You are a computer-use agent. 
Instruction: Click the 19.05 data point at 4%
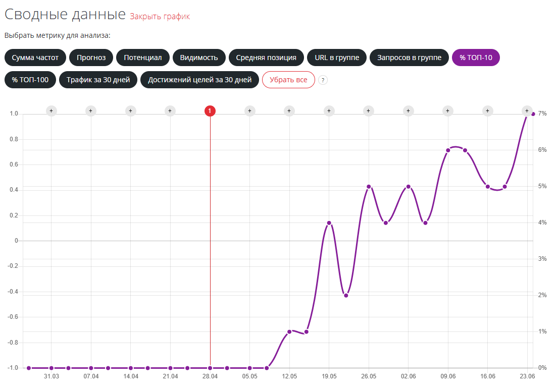tap(329, 223)
